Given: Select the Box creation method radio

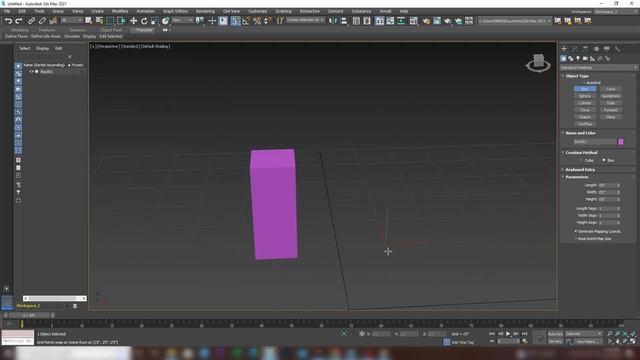Looking at the screenshot, I should point(604,160).
